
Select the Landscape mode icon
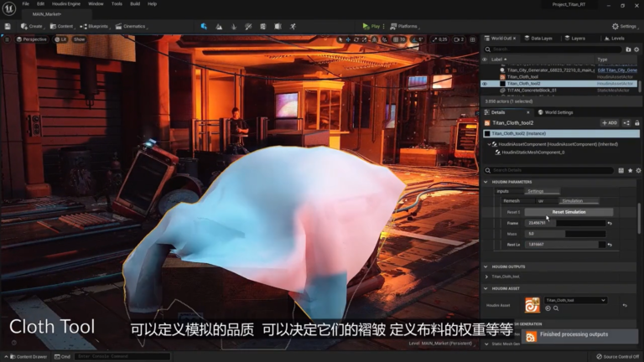click(219, 26)
